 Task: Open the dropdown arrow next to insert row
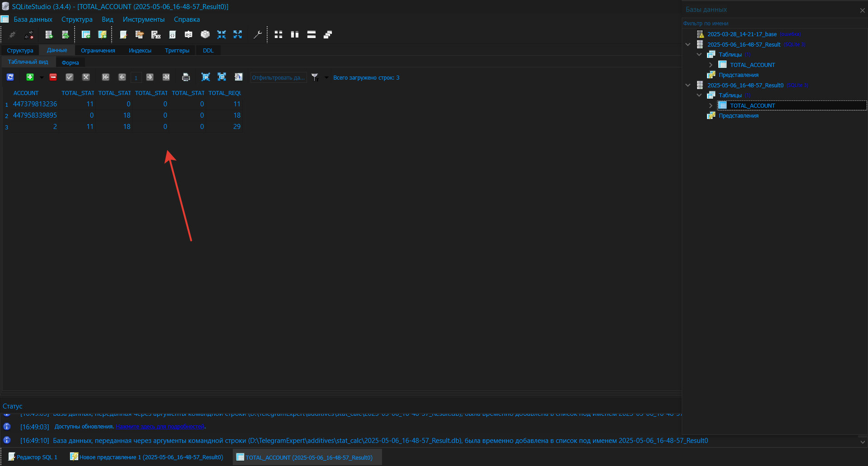pyautogui.click(x=42, y=77)
